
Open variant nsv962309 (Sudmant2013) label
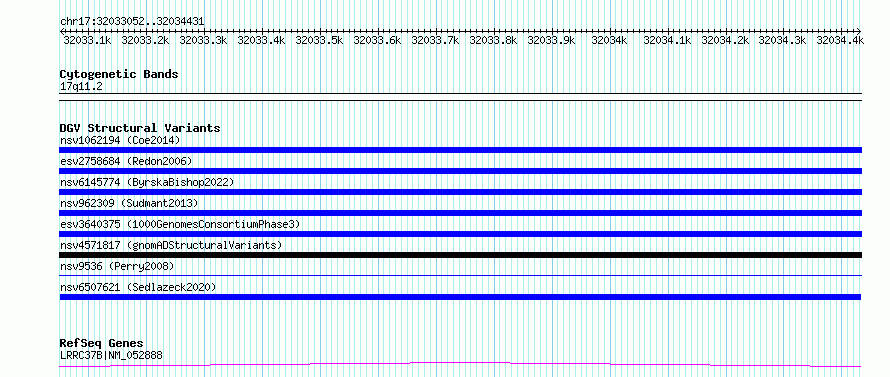coord(129,203)
